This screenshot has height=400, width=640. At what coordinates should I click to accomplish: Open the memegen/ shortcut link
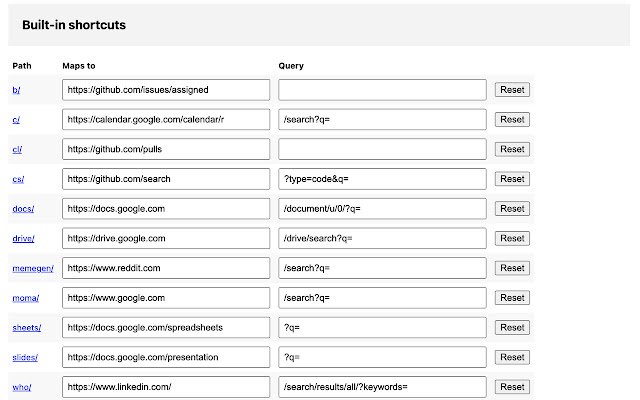[x=33, y=268]
